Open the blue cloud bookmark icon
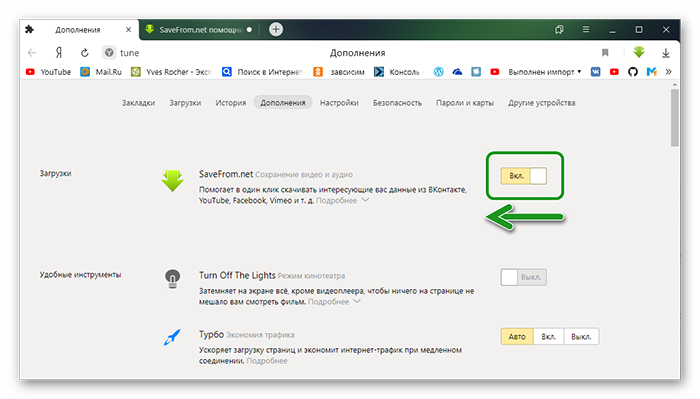The width and height of the screenshot is (700, 399). click(457, 72)
